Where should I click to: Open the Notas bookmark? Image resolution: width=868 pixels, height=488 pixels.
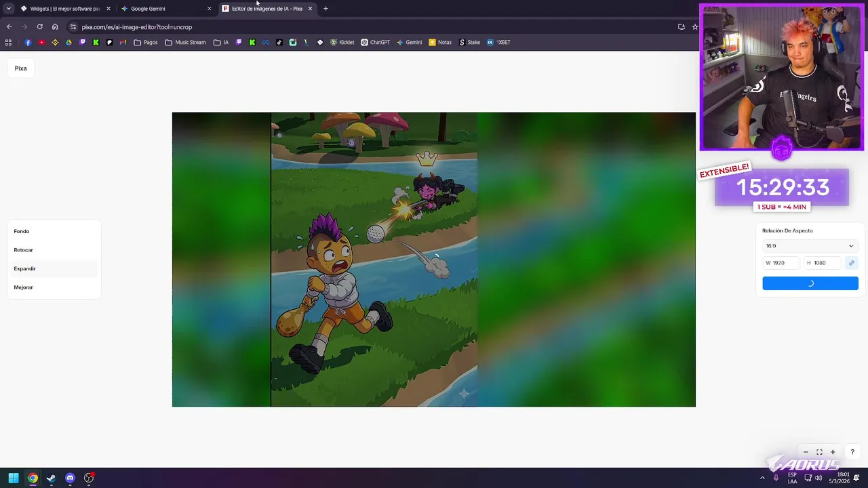click(440, 42)
